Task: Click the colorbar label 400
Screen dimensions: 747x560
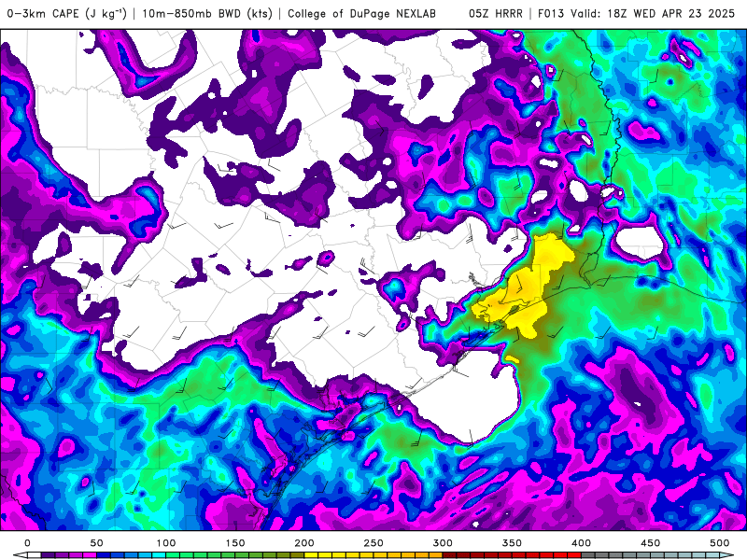Action: (x=581, y=543)
